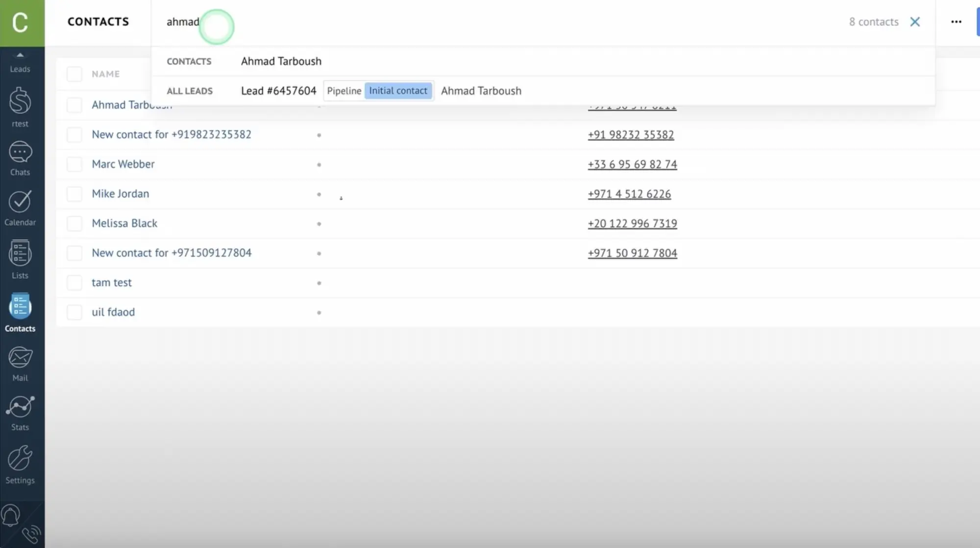980x548 pixels.
Task: Click the CONTACTS page title
Action: pyautogui.click(x=98, y=22)
